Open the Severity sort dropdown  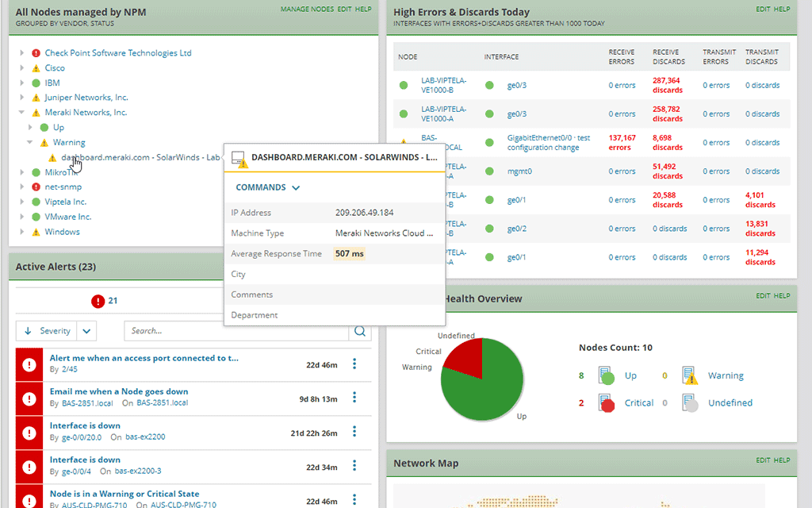[x=87, y=331]
